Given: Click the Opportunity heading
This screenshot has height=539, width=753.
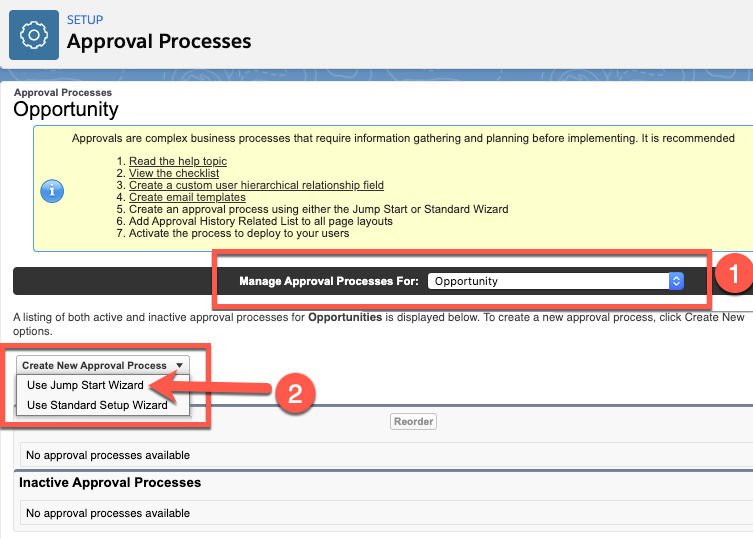Looking at the screenshot, I should (66, 109).
